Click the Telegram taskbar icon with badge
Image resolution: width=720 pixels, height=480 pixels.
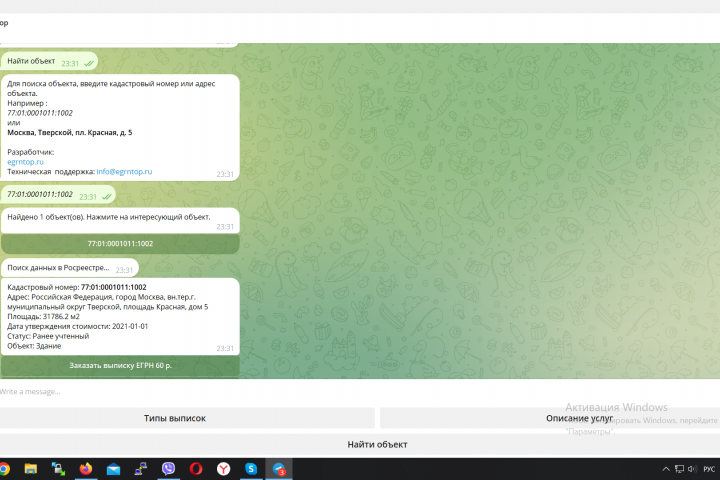pyautogui.click(x=279, y=469)
